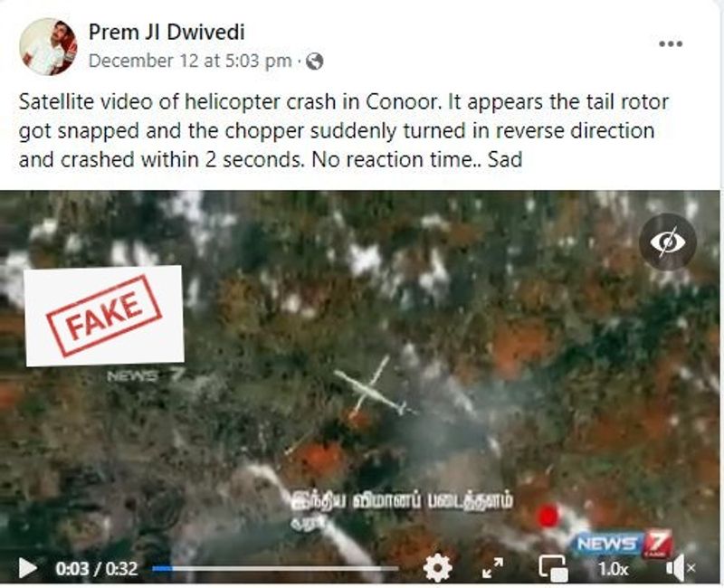Click the faded NEWS 7 watermark text
This screenshot has width=724, height=588.
146,375
